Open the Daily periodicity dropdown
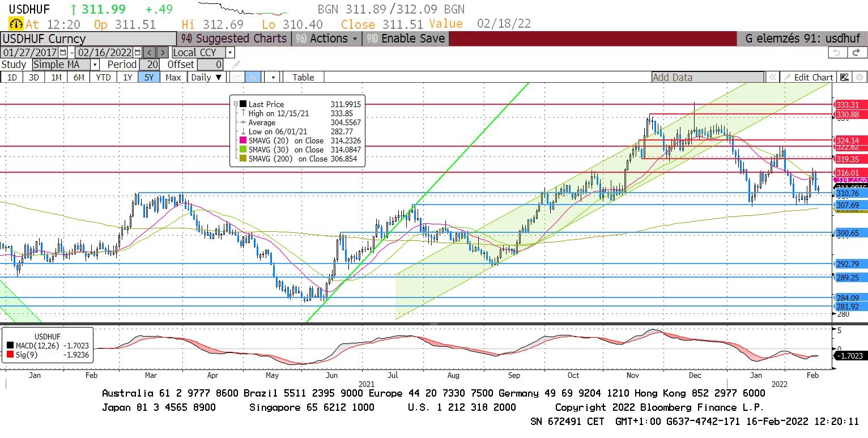868x438 pixels. click(x=206, y=77)
